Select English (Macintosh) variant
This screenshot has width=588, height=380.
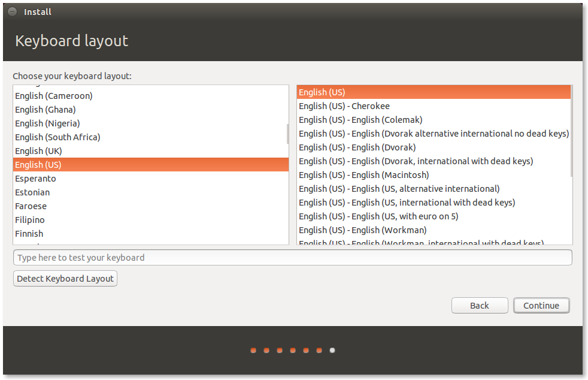[434, 175]
